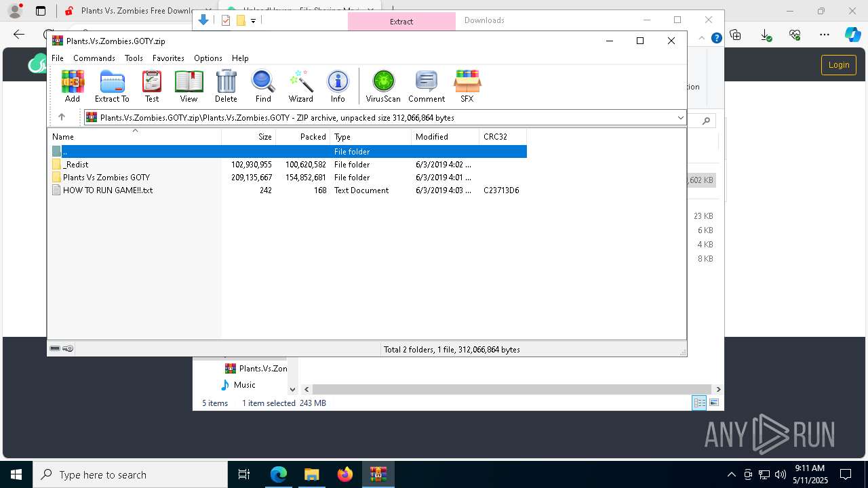The width and height of the screenshot is (868, 488).
Task: Open Edge downloads icon in browser toolbar
Action: coord(766,35)
